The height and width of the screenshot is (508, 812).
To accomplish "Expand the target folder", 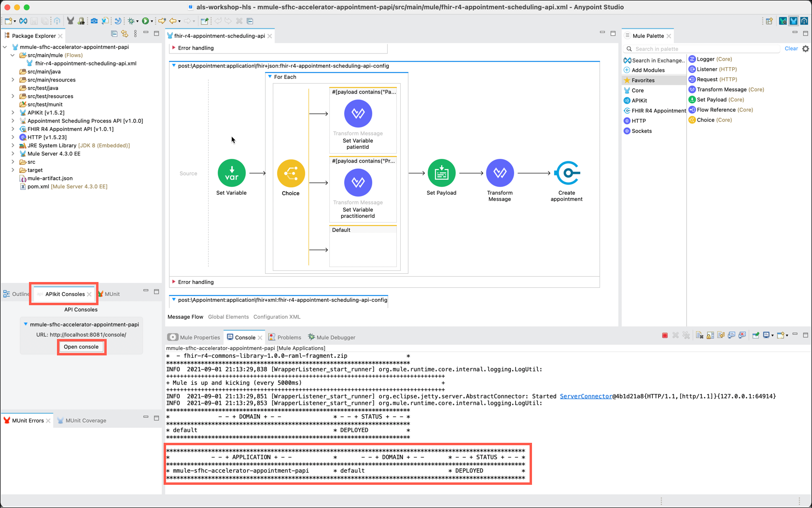I will [13, 170].
